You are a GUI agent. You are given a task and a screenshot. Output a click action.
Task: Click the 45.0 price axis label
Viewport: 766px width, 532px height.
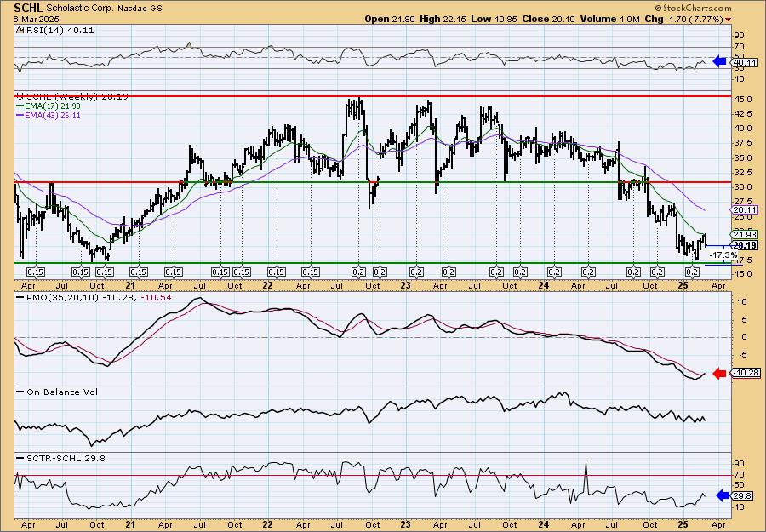[743, 100]
